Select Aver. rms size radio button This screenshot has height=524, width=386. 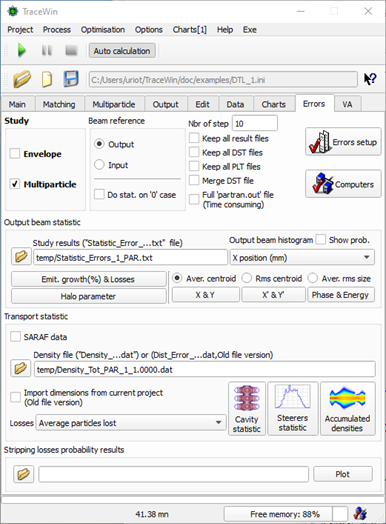coord(313,278)
